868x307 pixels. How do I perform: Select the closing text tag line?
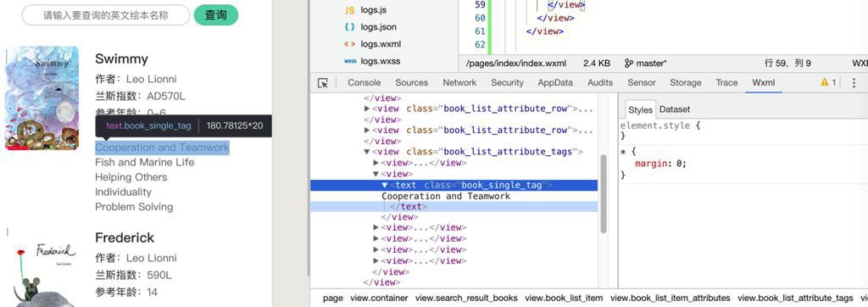click(x=409, y=207)
